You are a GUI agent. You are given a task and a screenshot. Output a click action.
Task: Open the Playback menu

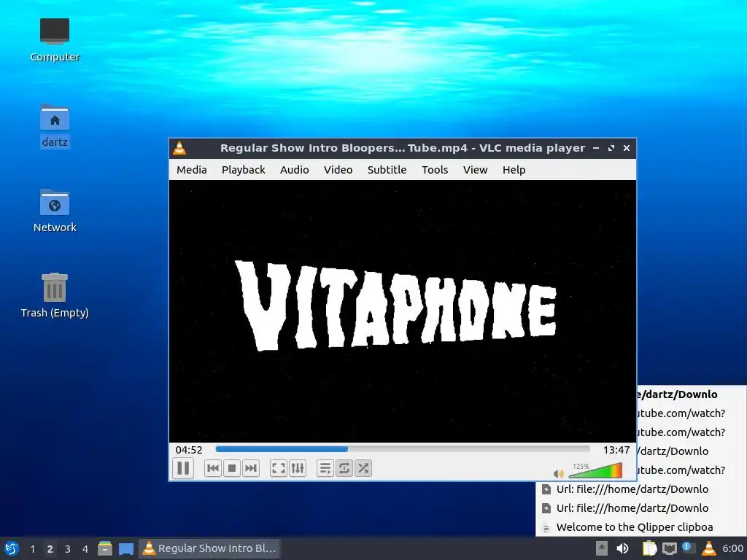tap(243, 169)
